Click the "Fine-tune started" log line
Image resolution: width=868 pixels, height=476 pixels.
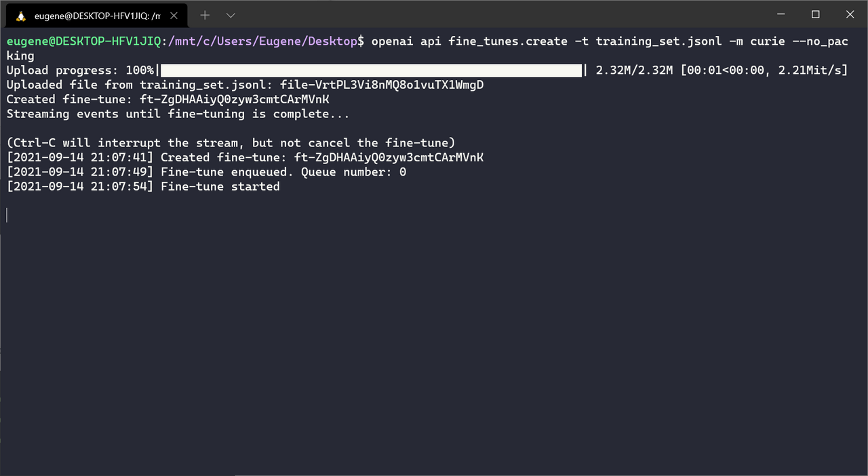tap(220, 186)
